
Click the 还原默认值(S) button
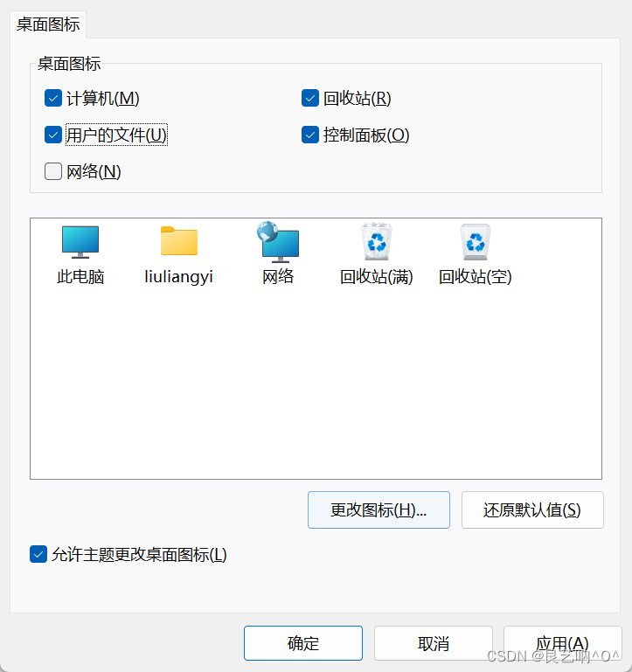tap(532, 510)
